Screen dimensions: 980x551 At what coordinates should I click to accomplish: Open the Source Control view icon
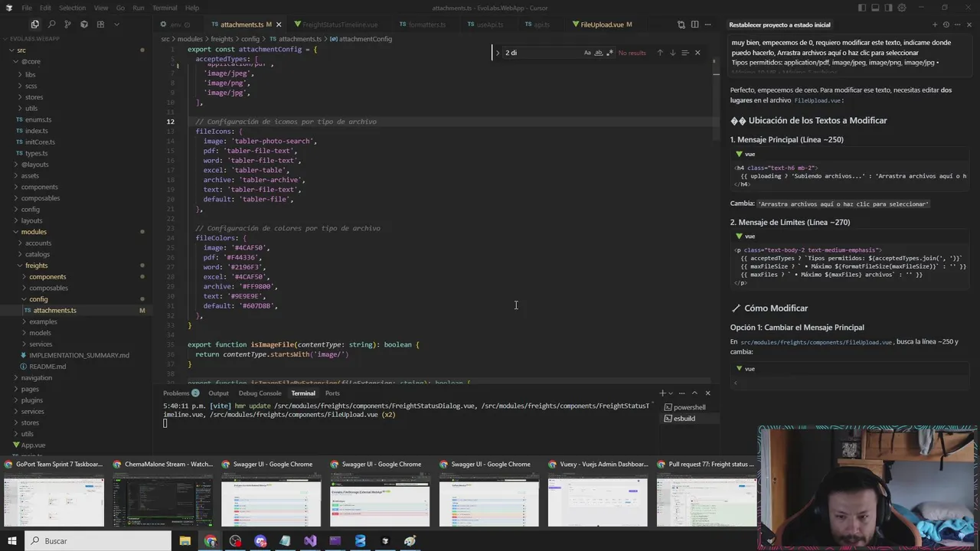pyautogui.click(x=67, y=24)
